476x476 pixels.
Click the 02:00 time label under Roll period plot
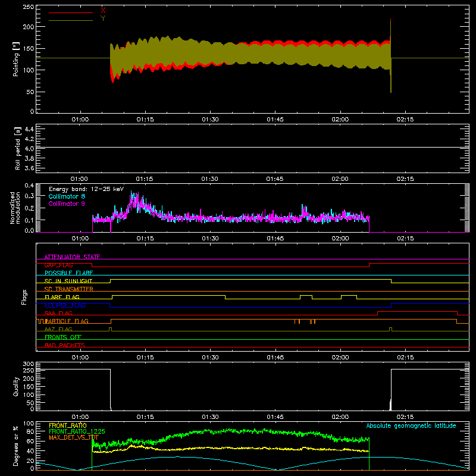point(340,179)
